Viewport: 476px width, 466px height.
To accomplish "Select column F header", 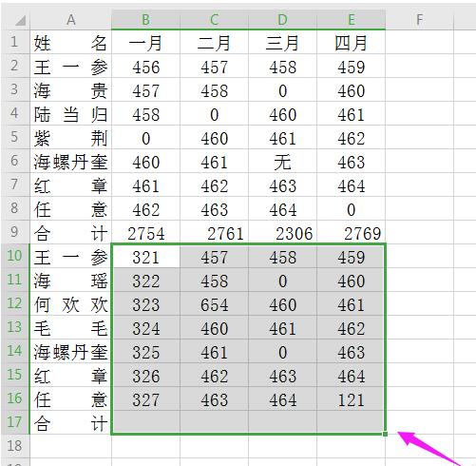I will (419, 20).
